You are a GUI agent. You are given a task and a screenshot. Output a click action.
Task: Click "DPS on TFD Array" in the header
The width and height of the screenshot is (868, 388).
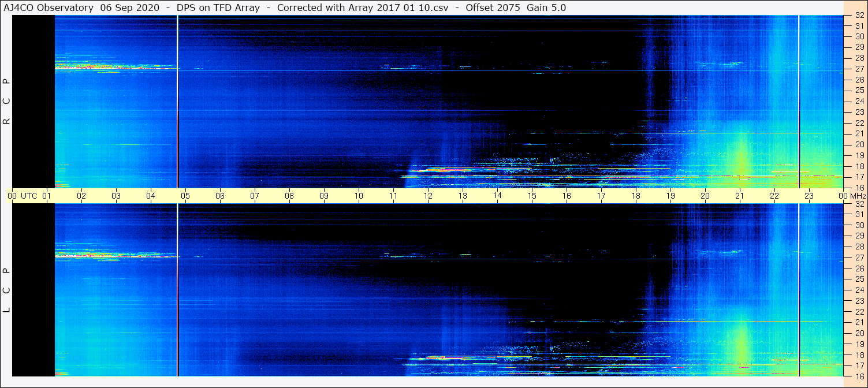coord(219,8)
